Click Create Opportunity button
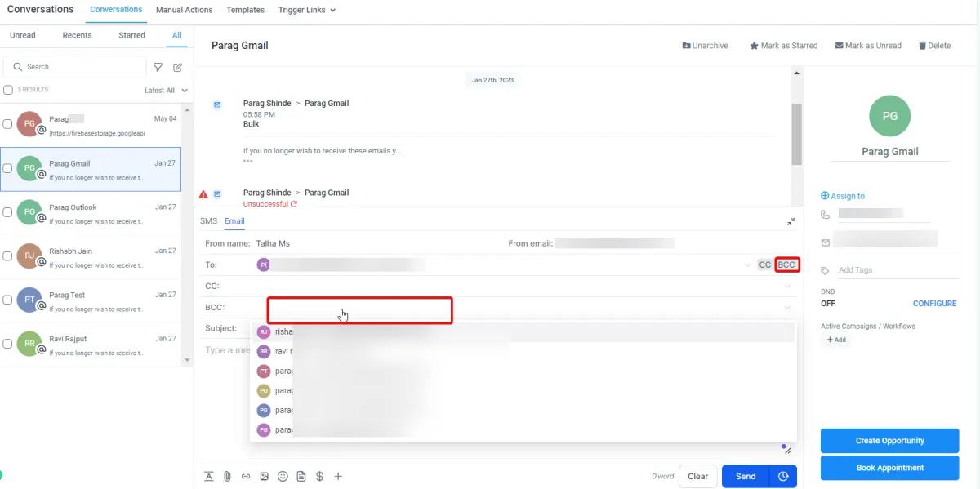This screenshot has height=489, width=980. point(890,441)
